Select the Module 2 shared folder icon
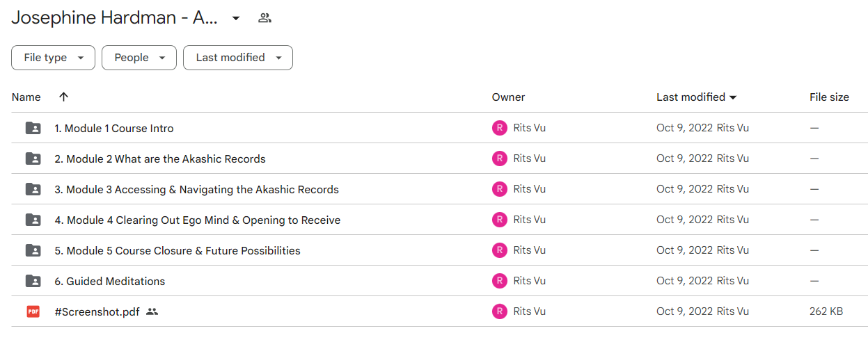Viewport: 868px width, 349px height. pos(33,159)
